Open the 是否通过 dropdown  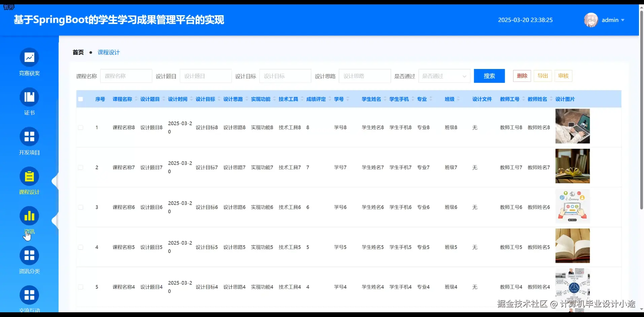click(x=444, y=76)
